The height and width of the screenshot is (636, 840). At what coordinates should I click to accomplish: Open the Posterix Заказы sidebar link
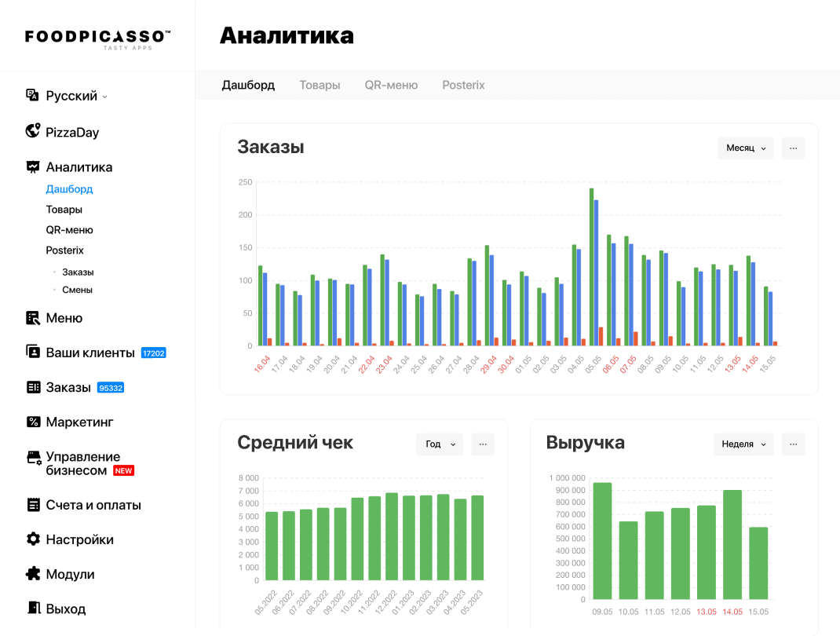click(x=78, y=272)
